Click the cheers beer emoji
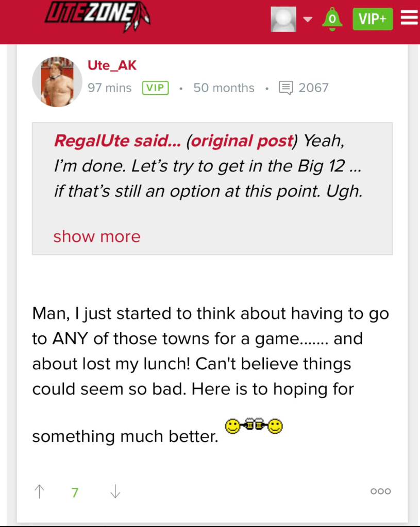Image resolution: width=420 pixels, height=527 pixels. click(254, 427)
